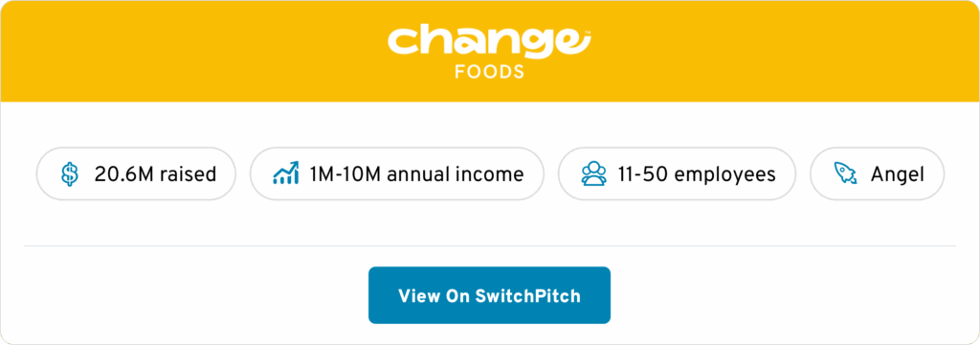This screenshot has width=980, height=345.
Task: Select the rising bar chart income icon
Action: tap(285, 173)
